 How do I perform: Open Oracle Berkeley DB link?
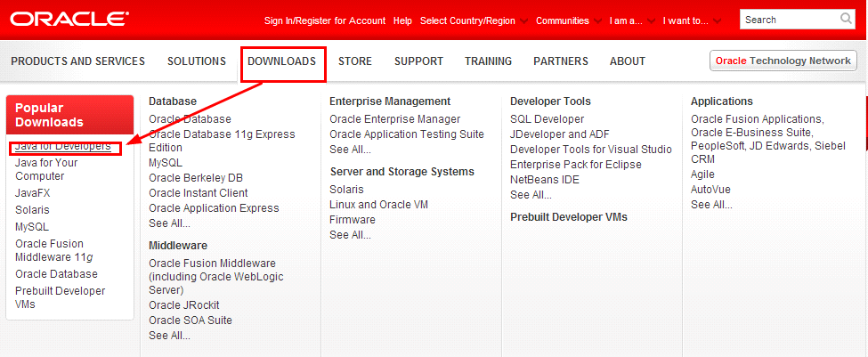pyautogui.click(x=196, y=178)
